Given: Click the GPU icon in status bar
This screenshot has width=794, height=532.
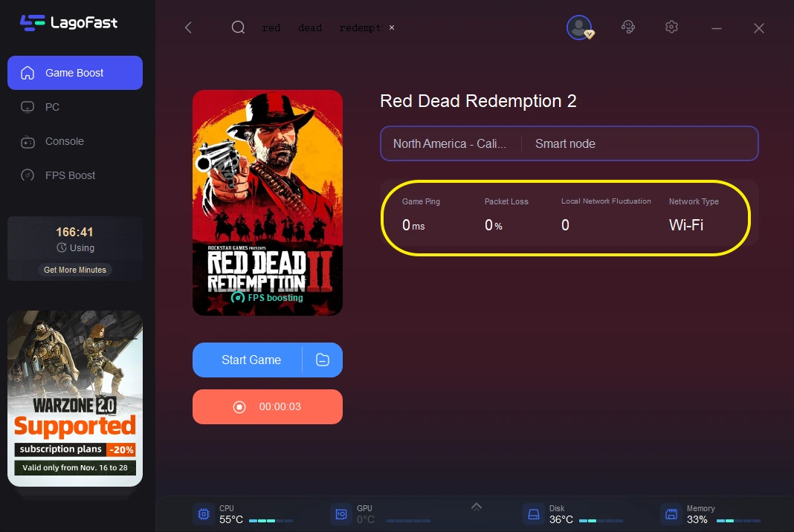Looking at the screenshot, I should 341,514.
